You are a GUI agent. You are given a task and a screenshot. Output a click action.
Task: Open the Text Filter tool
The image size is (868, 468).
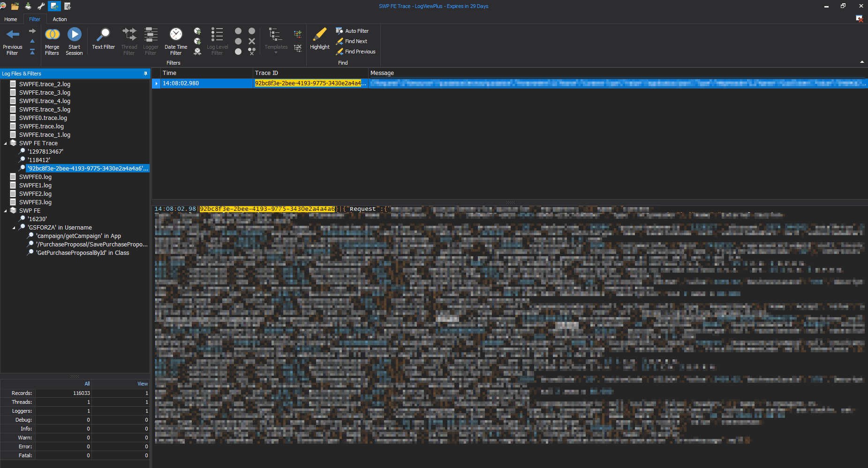pyautogui.click(x=103, y=35)
